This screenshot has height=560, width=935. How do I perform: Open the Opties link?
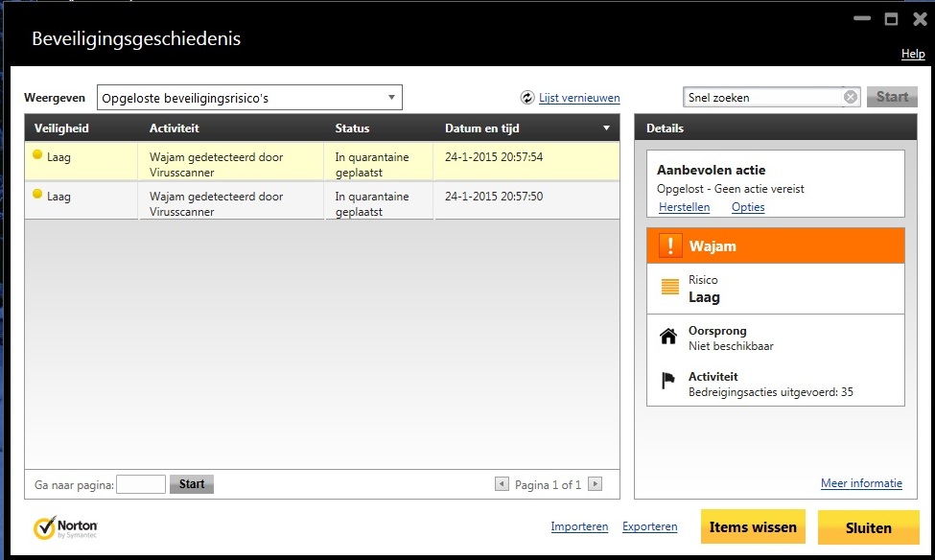click(x=748, y=207)
